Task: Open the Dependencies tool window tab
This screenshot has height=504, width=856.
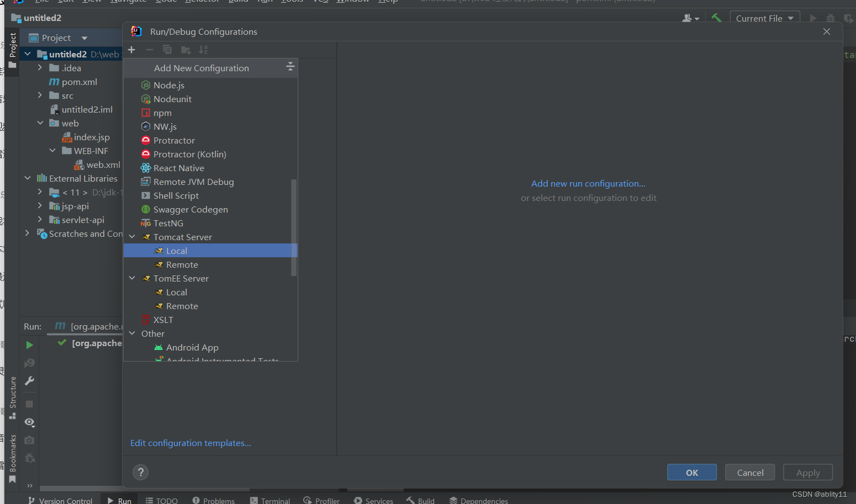Action: 478,500
